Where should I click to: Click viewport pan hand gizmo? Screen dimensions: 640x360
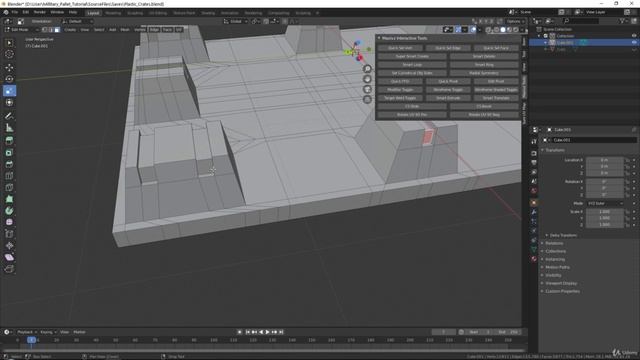(x=367, y=79)
